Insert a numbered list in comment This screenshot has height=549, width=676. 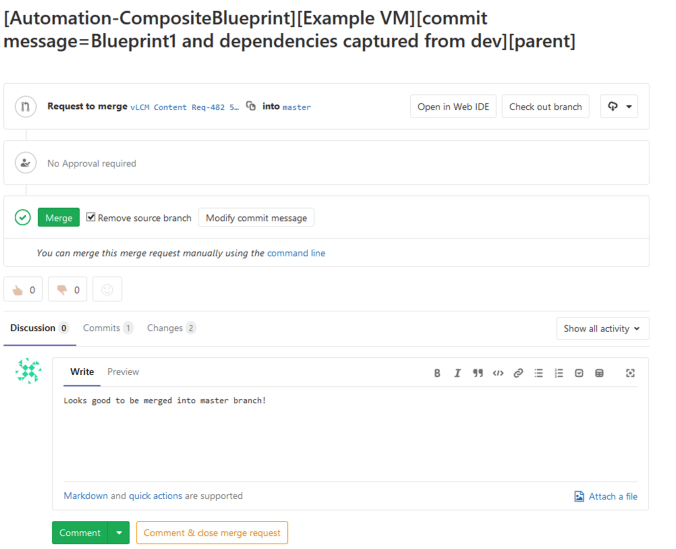coord(559,373)
